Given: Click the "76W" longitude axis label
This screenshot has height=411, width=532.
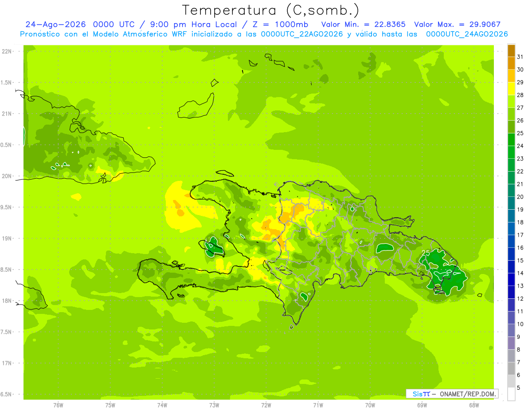Looking at the screenshot, I should tap(58, 405).
